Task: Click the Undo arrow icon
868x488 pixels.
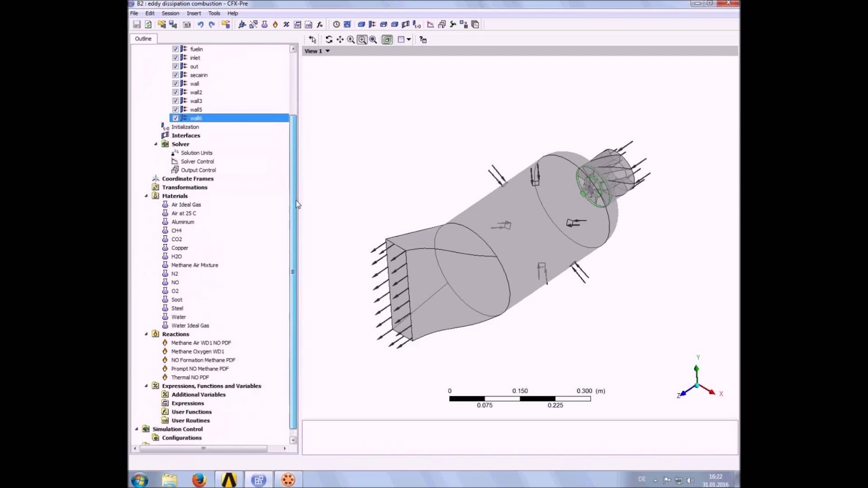Action: pos(201,24)
